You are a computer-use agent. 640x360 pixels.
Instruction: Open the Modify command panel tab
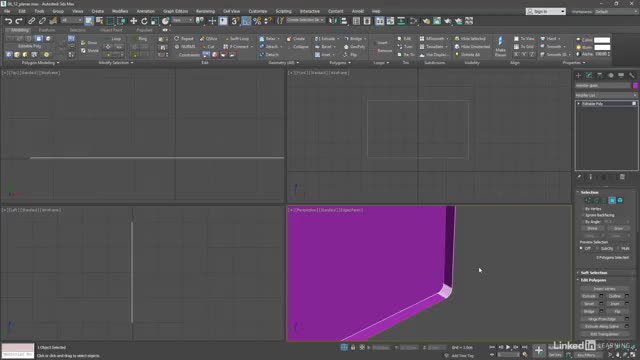[589, 75]
